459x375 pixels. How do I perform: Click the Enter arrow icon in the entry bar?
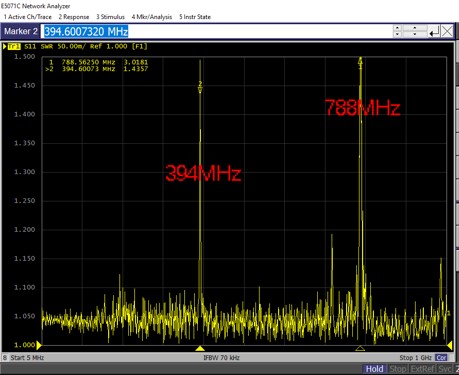[x=434, y=32]
